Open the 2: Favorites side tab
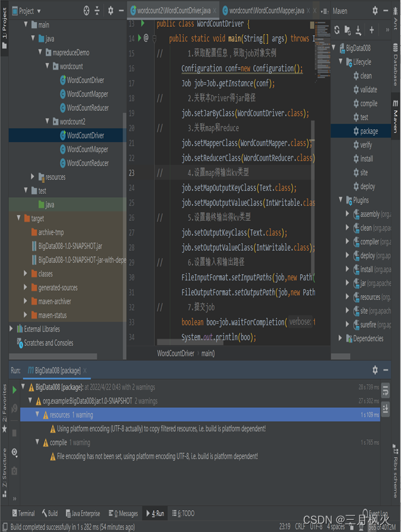 (4, 408)
